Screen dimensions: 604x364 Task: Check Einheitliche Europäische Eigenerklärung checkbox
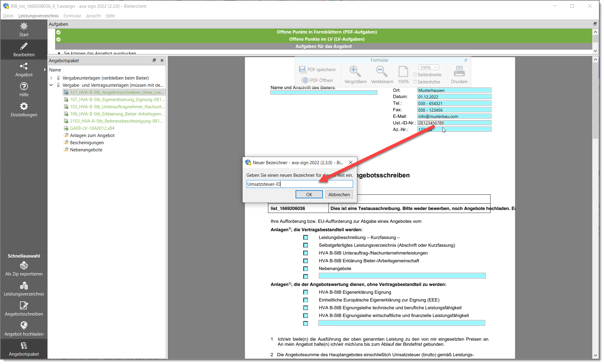point(305,300)
